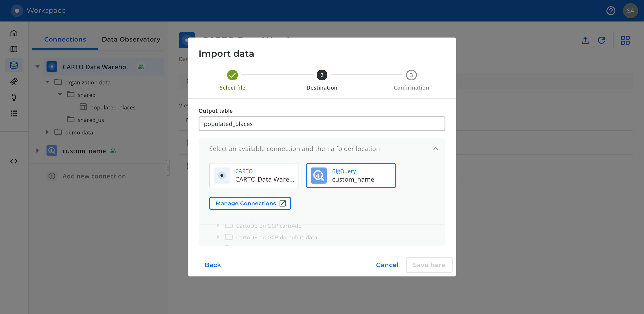Select the organization data folder label
644x314 pixels.
coord(88,82)
